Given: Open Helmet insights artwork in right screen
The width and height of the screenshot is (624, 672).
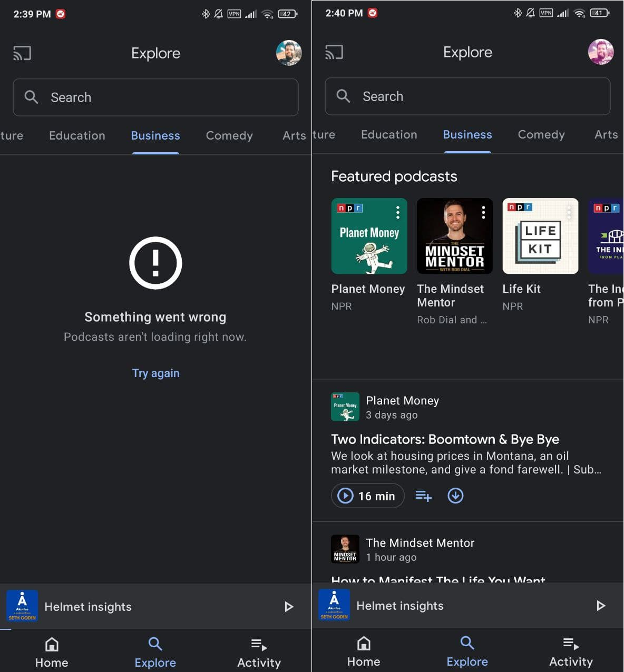Looking at the screenshot, I should pyautogui.click(x=334, y=605).
